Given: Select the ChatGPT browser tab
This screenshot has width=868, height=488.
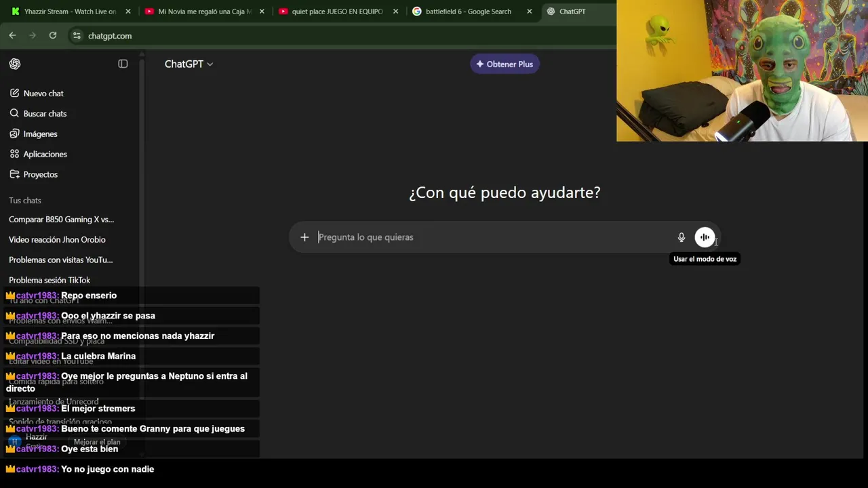Looking at the screenshot, I should pyautogui.click(x=578, y=12).
